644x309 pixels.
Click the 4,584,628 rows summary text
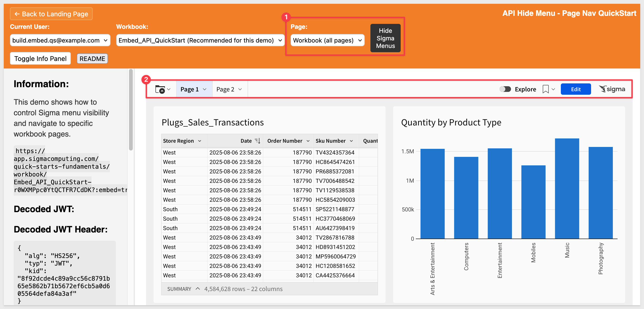(243, 289)
